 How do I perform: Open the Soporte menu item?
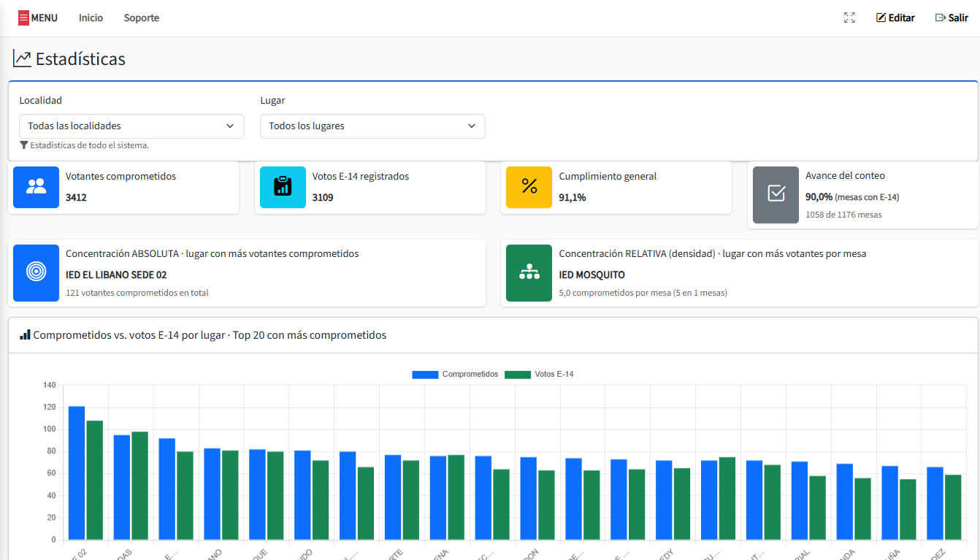[142, 18]
